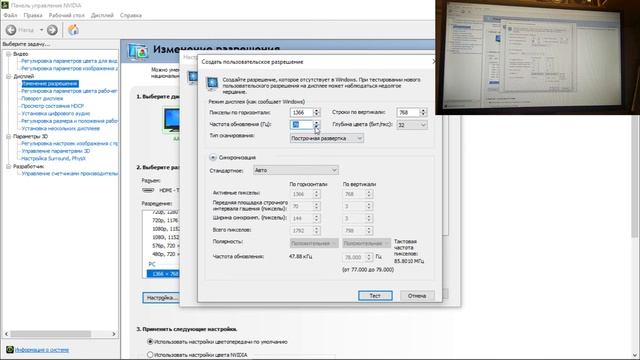Click the Пикселы по горизонтали field

tap(301, 112)
